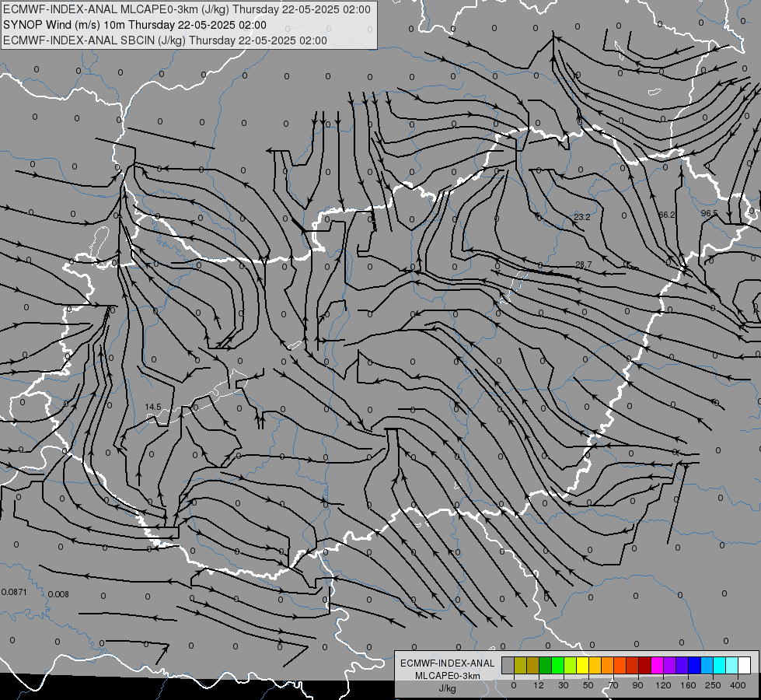Click the map value 66.2

(x=667, y=215)
